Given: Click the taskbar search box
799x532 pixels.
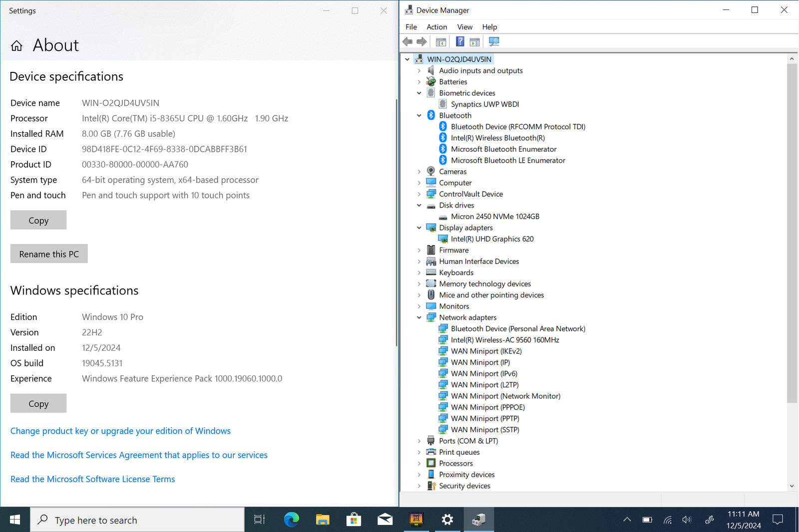Looking at the screenshot, I should coord(137,520).
